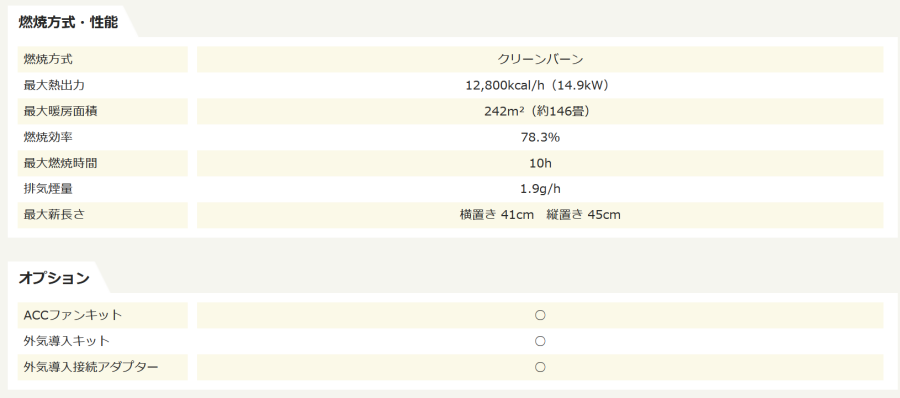
Task: Click the クリーンバーン value cell
Action: (540, 59)
